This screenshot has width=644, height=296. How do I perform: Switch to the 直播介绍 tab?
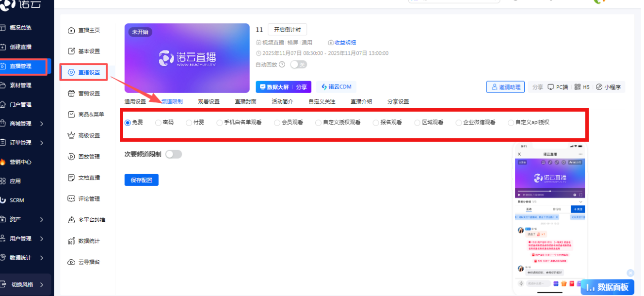(361, 101)
